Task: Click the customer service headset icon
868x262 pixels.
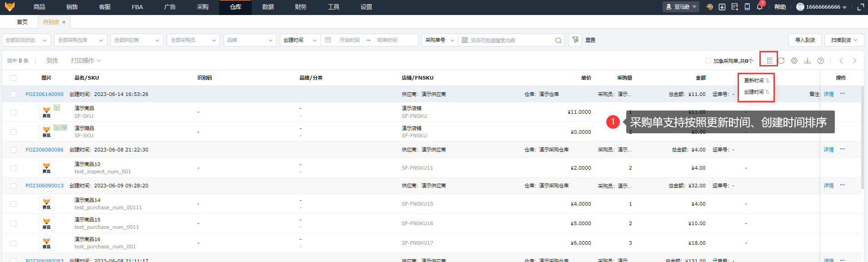Action: pos(709,7)
